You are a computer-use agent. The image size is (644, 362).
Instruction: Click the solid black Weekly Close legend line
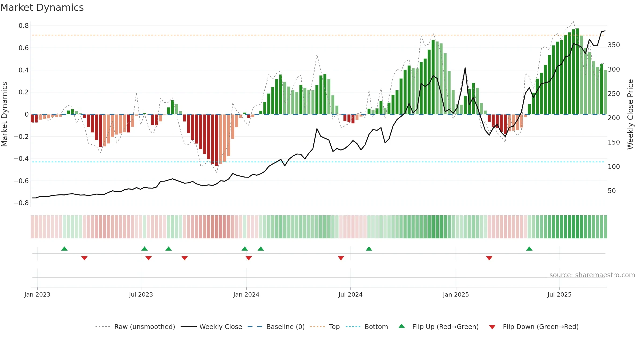[x=189, y=327]
